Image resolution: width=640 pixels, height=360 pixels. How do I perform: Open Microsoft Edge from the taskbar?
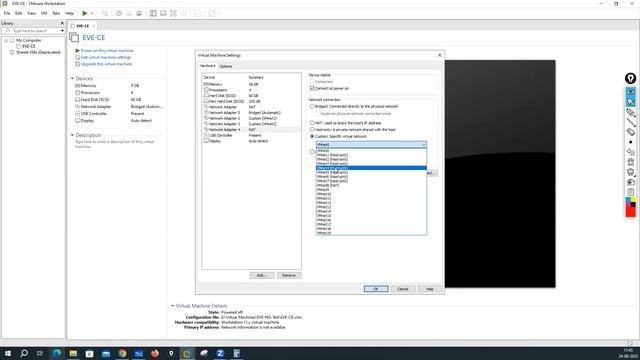(56, 353)
